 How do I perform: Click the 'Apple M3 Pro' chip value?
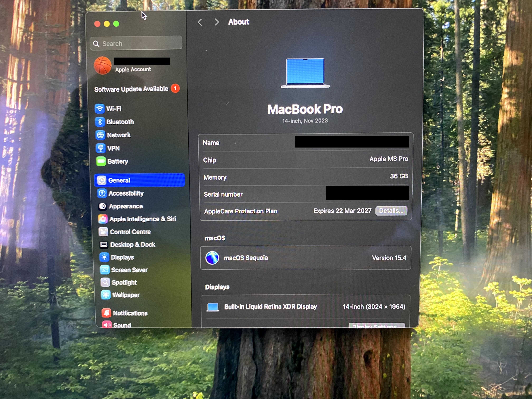pos(389,159)
